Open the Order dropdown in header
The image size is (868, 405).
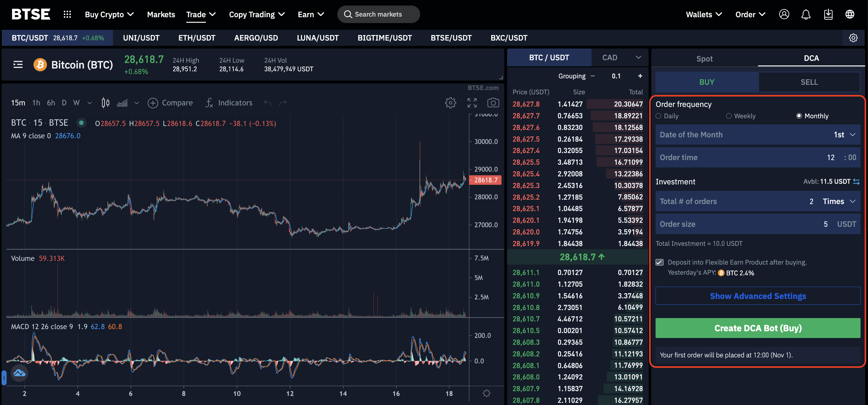coord(750,14)
